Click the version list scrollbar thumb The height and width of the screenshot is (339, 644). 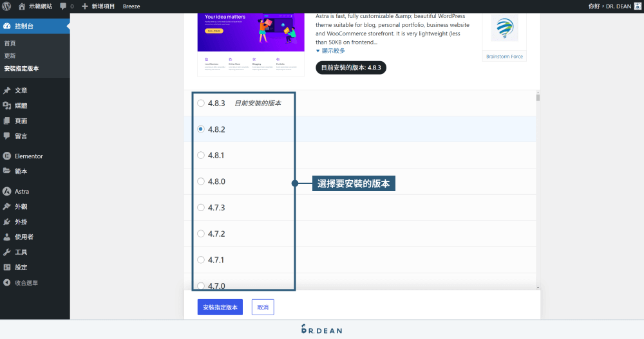pos(538,97)
